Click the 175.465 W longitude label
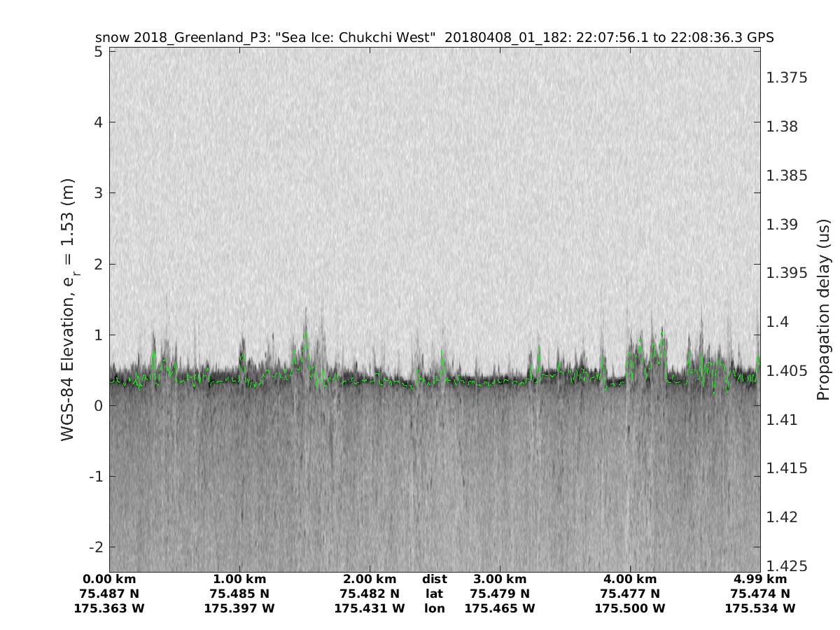Image resolution: width=840 pixels, height=630 pixels. point(500,608)
